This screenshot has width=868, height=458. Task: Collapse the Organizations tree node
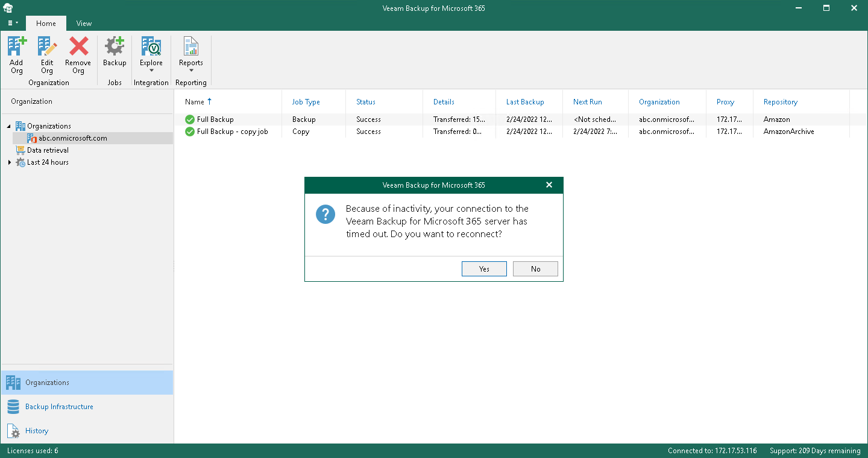pyautogui.click(x=9, y=126)
